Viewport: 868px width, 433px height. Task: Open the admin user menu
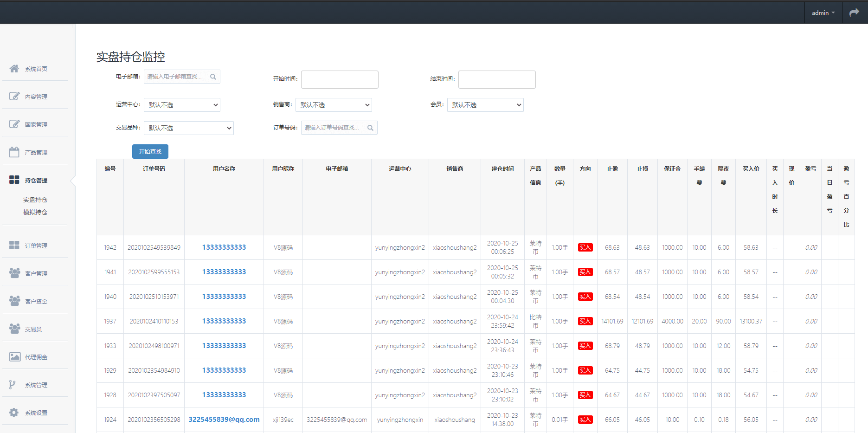point(823,13)
